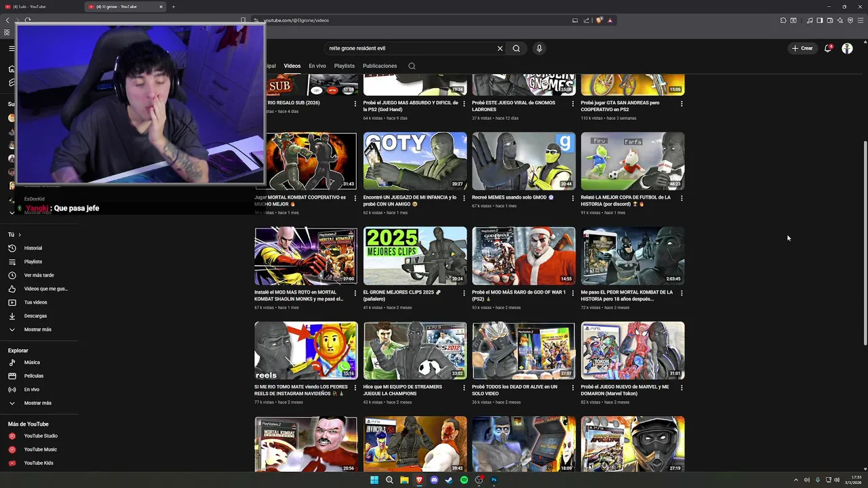Screen dimensions: 868x488
Task: Open title 'Hice que MI EQUIPO DE STREAMERS'
Action: pos(403,390)
